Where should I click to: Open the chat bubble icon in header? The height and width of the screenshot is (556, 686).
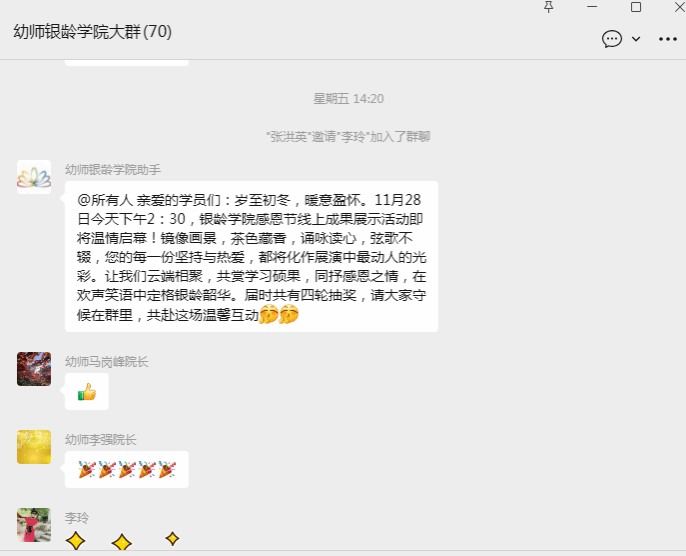(612, 39)
